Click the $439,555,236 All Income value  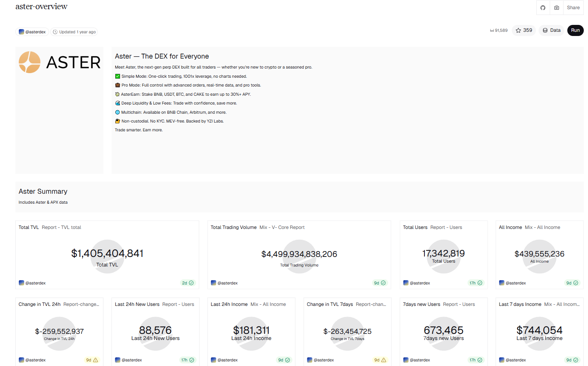coord(539,254)
